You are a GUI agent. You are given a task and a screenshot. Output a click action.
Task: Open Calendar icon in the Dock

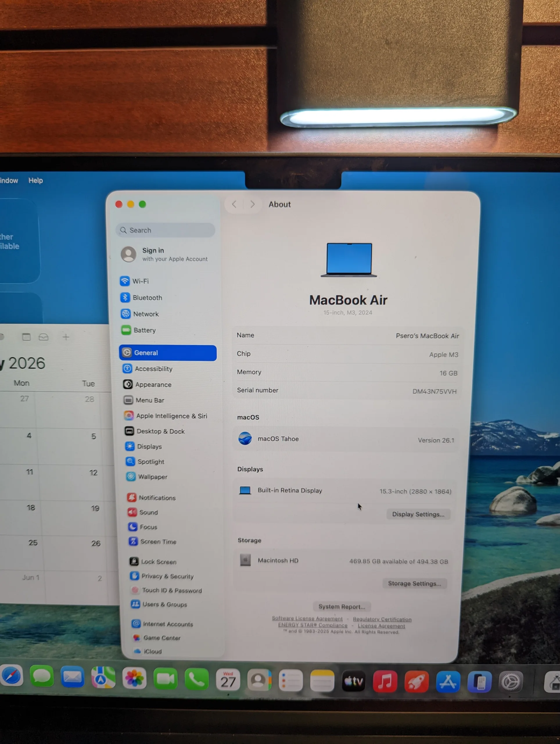pos(228,680)
